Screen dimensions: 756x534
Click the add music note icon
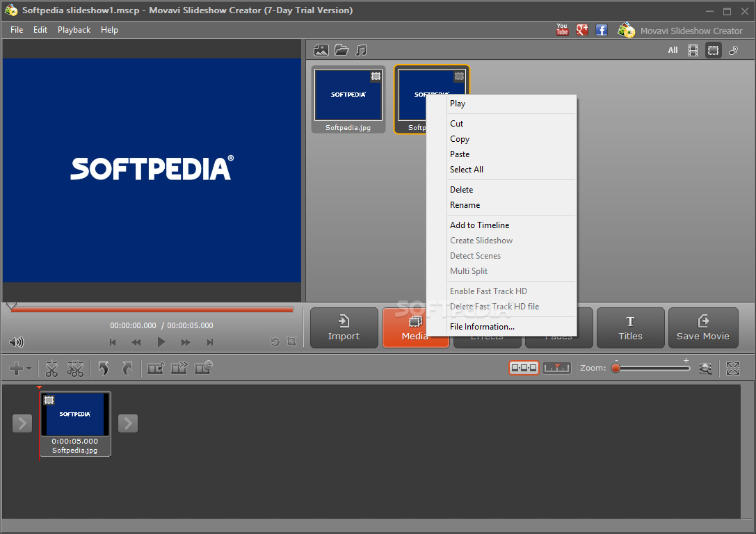(361, 49)
